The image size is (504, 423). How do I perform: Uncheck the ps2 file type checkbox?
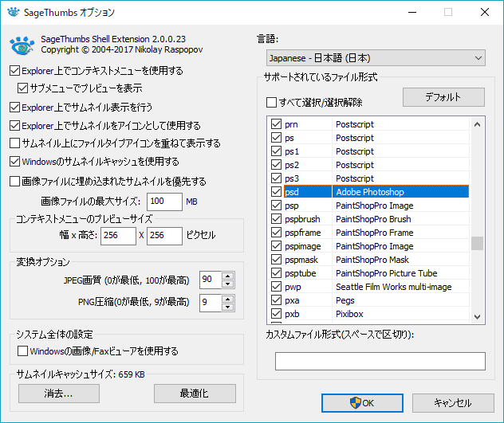[x=276, y=164]
